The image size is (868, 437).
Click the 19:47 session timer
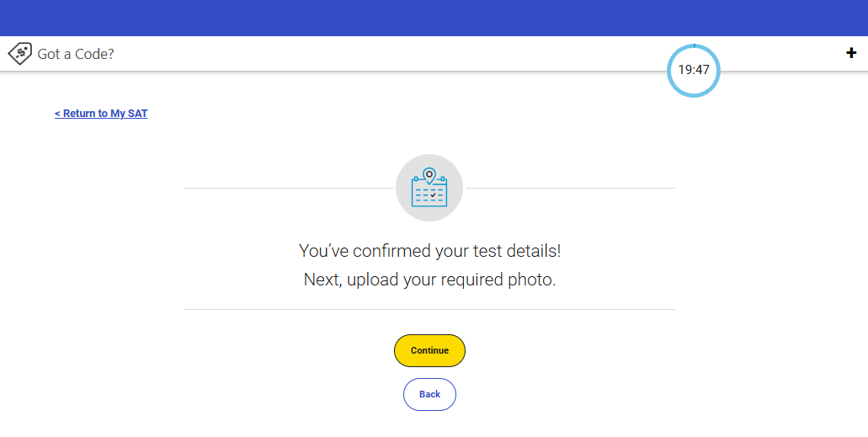[694, 70]
